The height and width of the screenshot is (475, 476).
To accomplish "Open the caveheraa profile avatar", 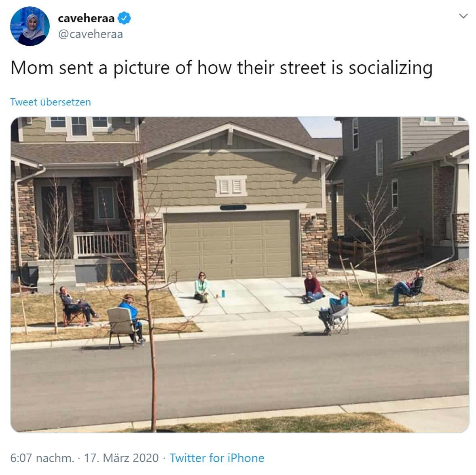I will tap(30, 26).
